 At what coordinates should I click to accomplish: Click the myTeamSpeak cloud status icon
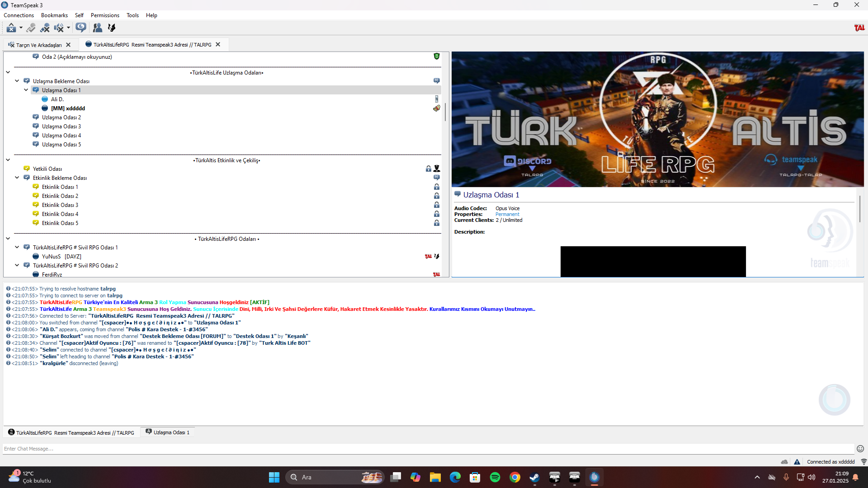tap(784, 462)
